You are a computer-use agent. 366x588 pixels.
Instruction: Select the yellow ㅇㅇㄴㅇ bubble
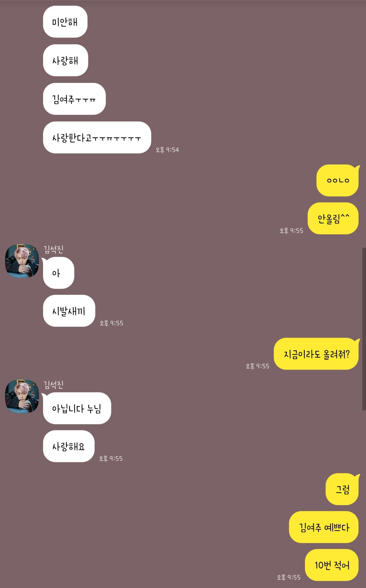[338, 180]
